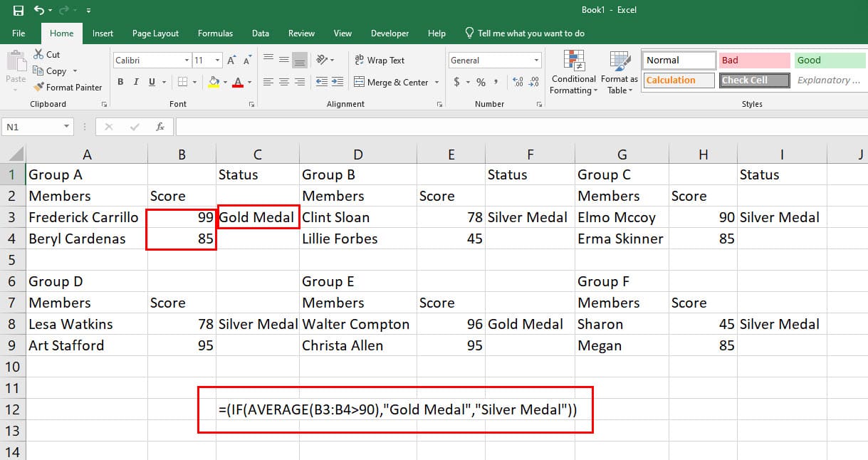Image resolution: width=868 pixels, height=460 pixels.
Task: Apply top align in Alignment group
Action: pos(268,60)
